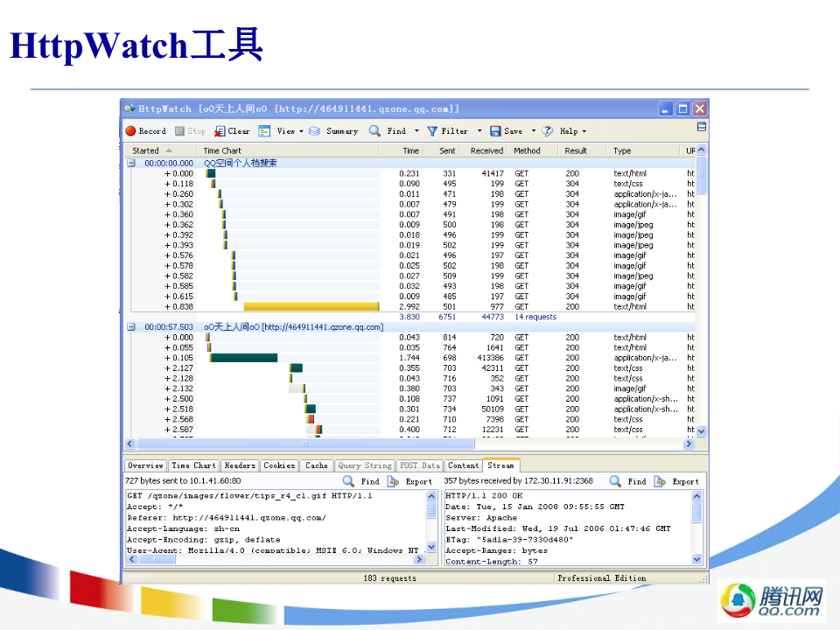The height and width of the screenshot is (630, 840).
Task: Click the Save disk icon in toolbar
Action: 495,131
